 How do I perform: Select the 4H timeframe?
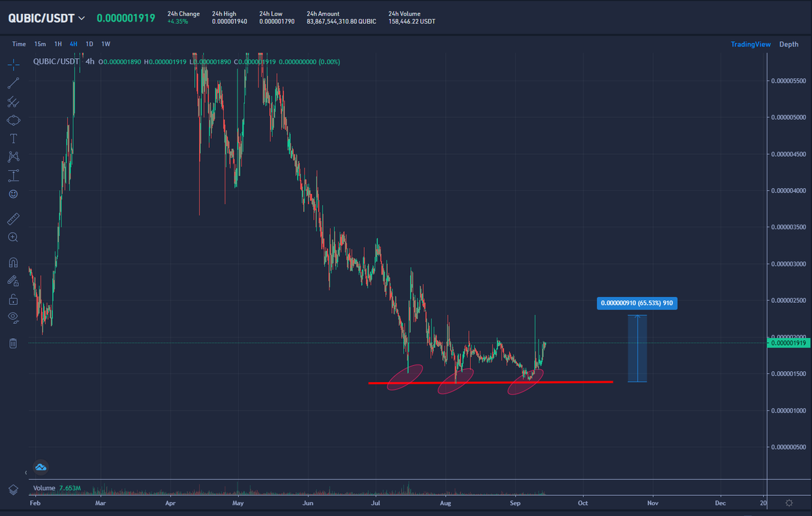coord(74,44)
